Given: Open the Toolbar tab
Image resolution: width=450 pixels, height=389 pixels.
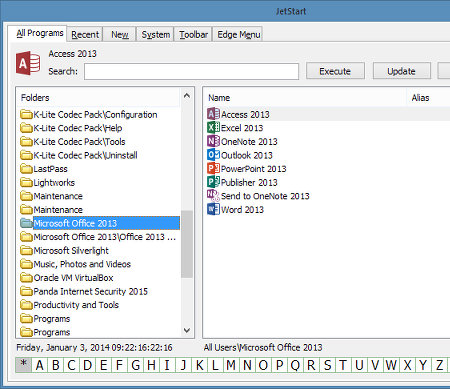Looking at the screenshot, I should [193, 35].
